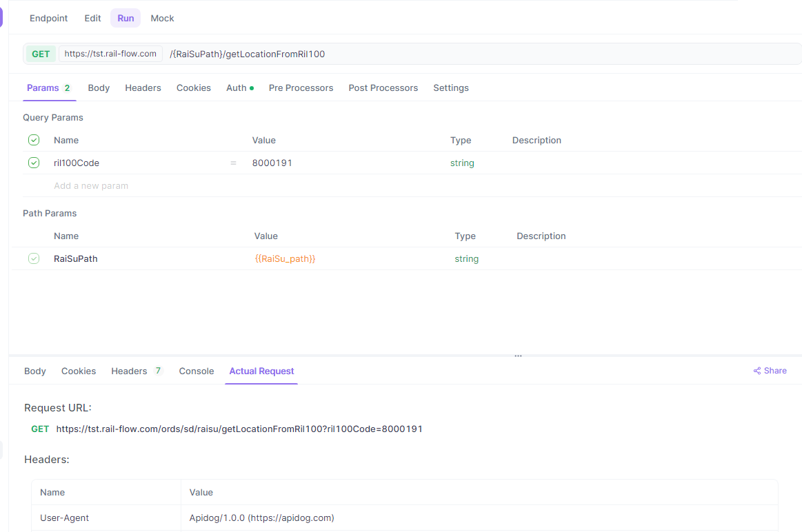View response Headers tab
This screenshot has width=802, height=532.
[137, 371]
